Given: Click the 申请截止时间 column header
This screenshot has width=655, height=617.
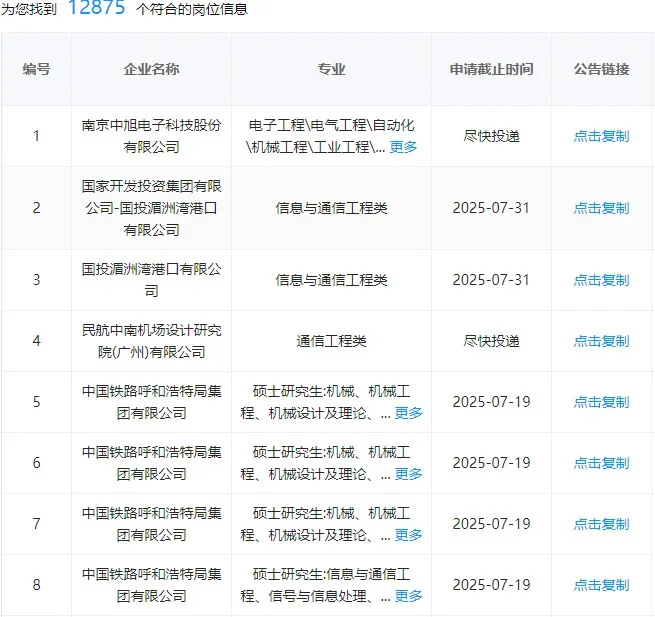Looking at the screenshot, I should [x=491, y=69].
